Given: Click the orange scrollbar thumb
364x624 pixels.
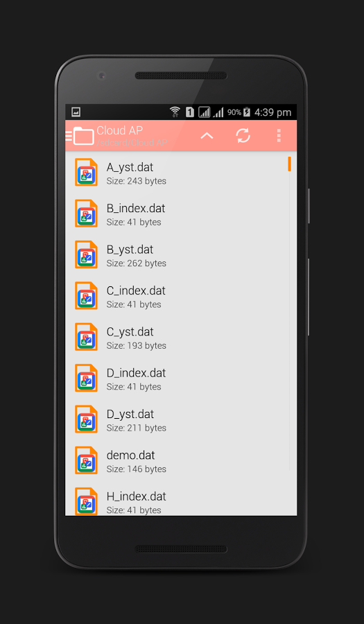Looking at the screenshot, I should (x=290, y=164).
